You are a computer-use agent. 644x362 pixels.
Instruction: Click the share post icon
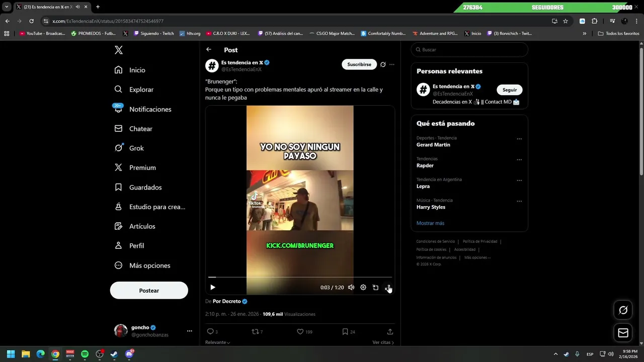coord(390,332)
